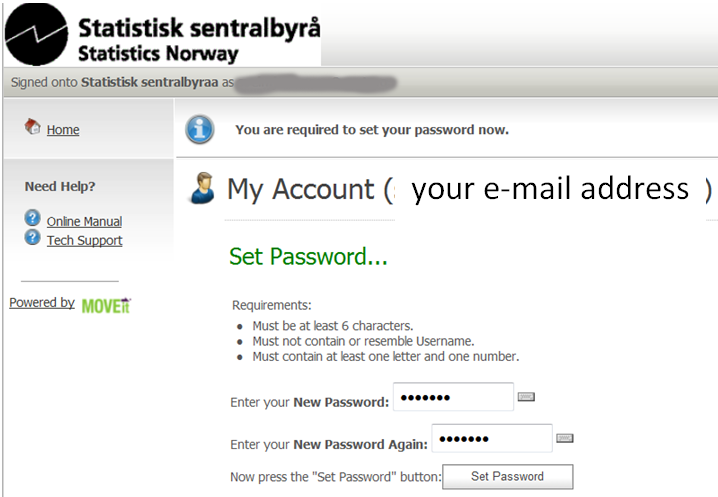Open the Tech Support link
The height and width of the screenshot is (497, 718).
pyautogui.click(x=84, y=240)
